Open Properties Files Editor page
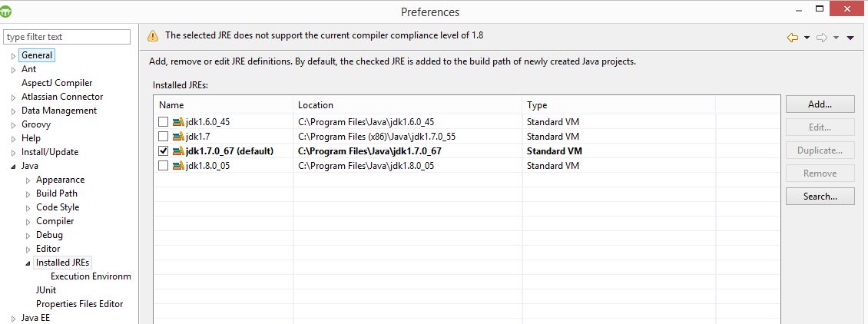 pyautogui.click(x=80, y=303)
